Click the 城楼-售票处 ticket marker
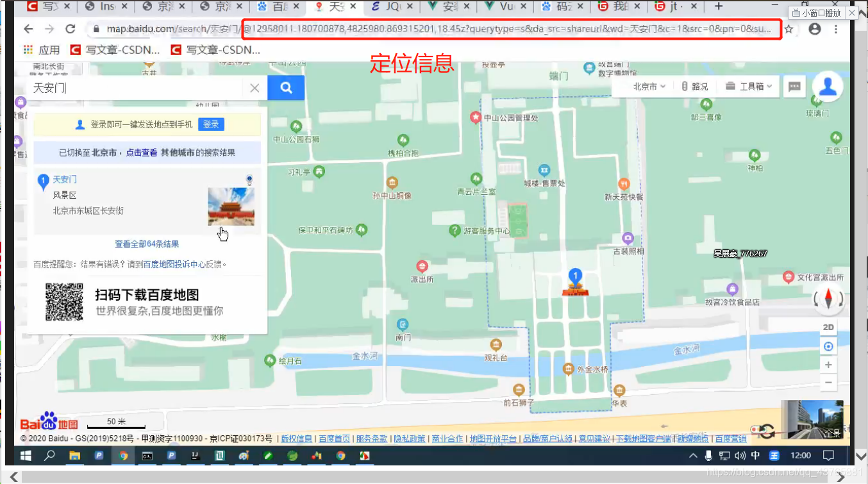 [x=544, y=170]
